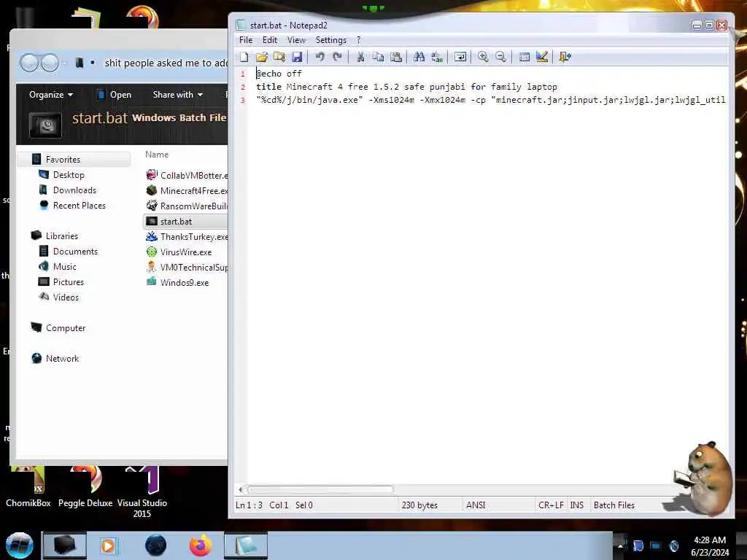Select the start.bat file row
The image size is (747, 560).
pos(186,222)
